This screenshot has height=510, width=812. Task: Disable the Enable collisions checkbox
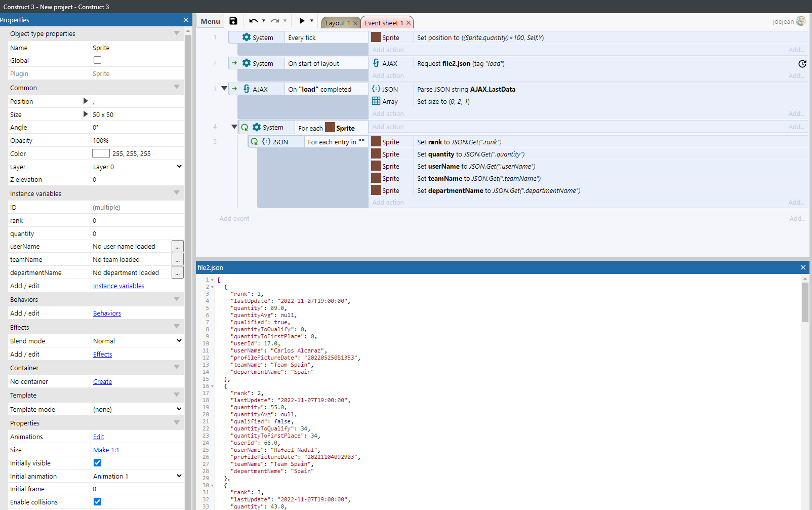(x=98, y=502)
